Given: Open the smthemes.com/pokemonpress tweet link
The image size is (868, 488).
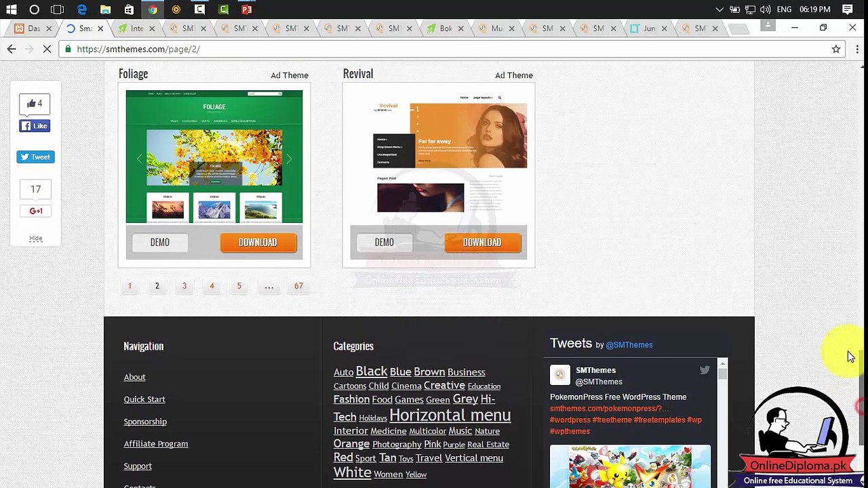Looking at the screenshot, I should (608, 409).
